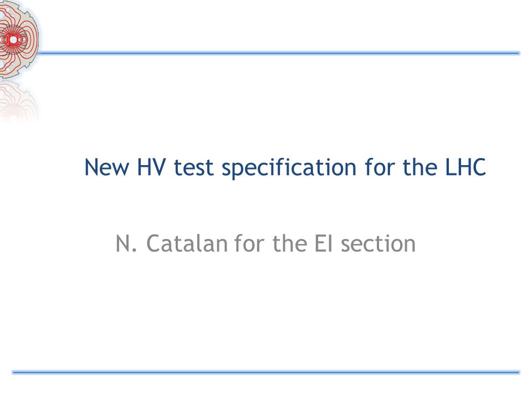Screen dimensions: 532x399
Task: Select the blue horizontal line under the header
Action: [278, 53]
